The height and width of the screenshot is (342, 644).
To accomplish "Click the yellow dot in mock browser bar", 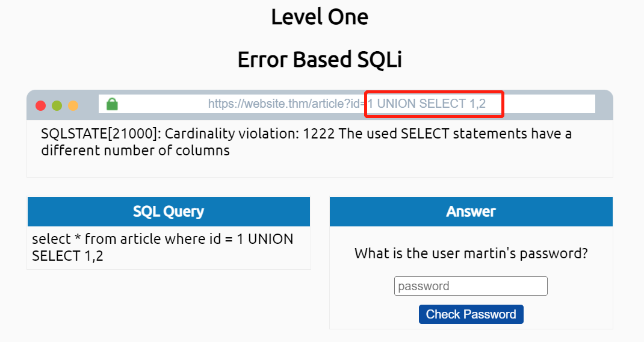I will (73, 105).
